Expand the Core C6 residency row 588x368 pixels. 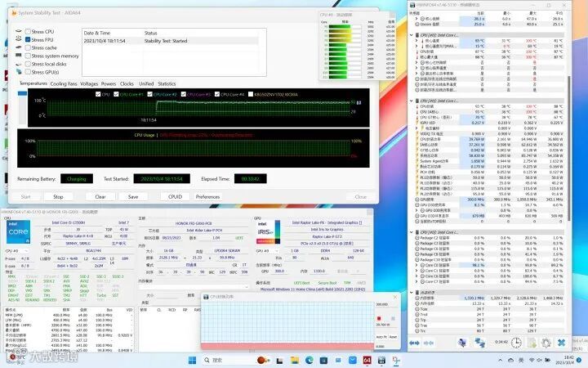[417, 276]
